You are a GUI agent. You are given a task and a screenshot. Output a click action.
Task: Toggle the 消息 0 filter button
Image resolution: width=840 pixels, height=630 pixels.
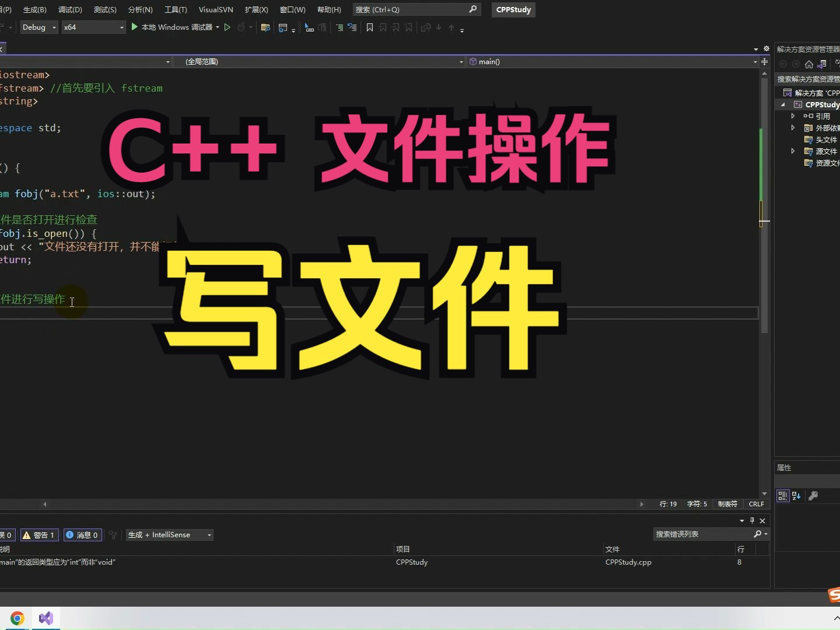click(82, 535)
